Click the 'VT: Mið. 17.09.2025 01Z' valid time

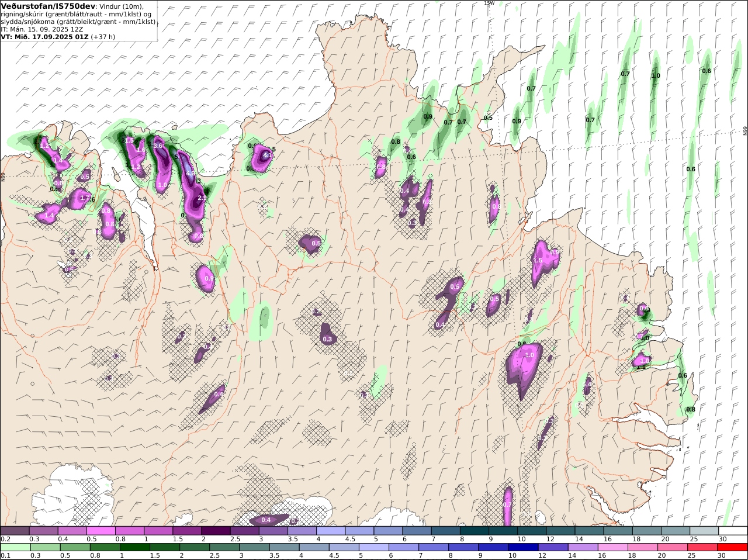[45, 36]
